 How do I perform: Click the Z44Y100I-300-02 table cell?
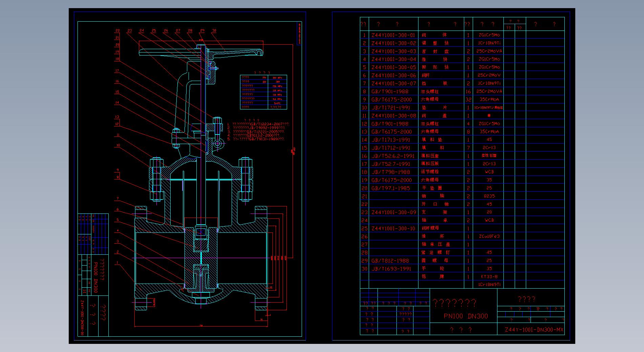(393, 43)
